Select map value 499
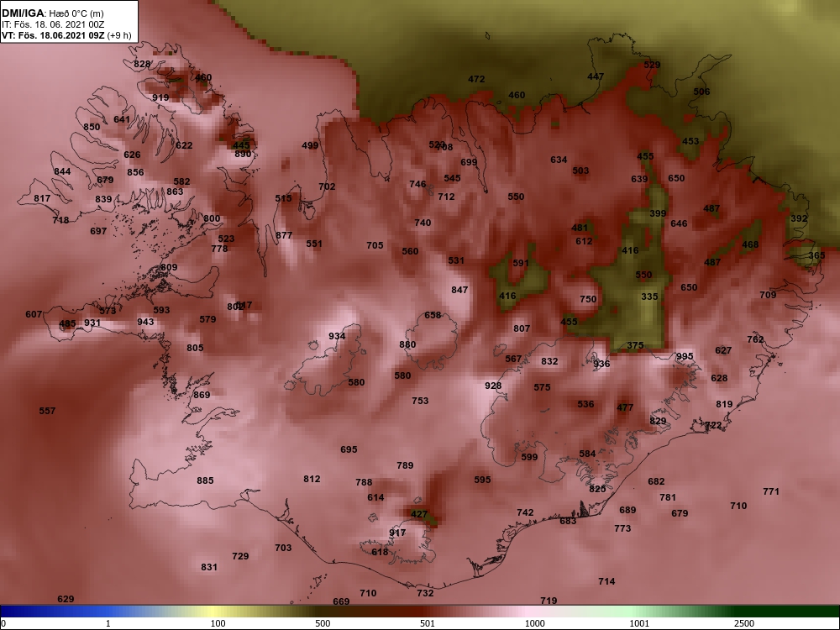The width and height of the screenshot is (840, 630). point(310,145)
